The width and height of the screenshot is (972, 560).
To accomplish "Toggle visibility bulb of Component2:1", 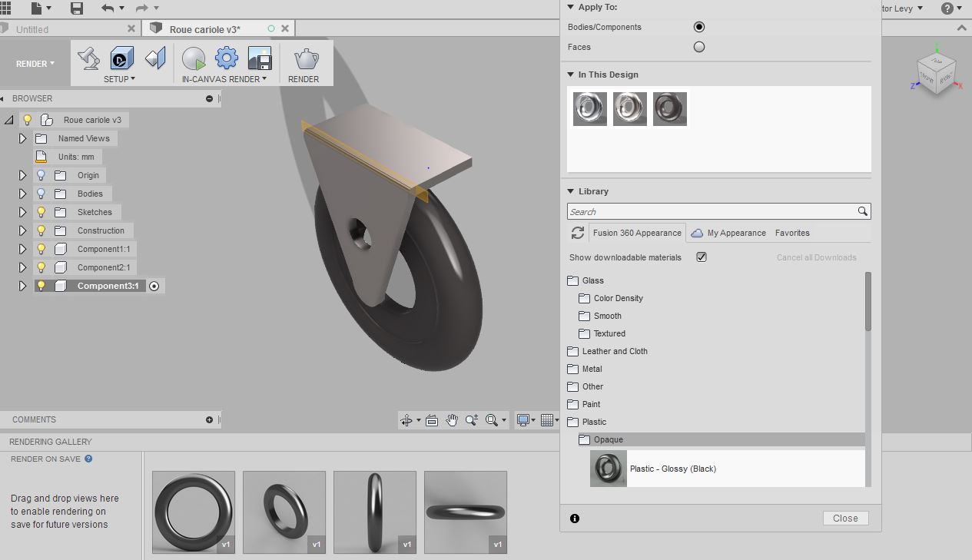I will click(x=41, y=267).
